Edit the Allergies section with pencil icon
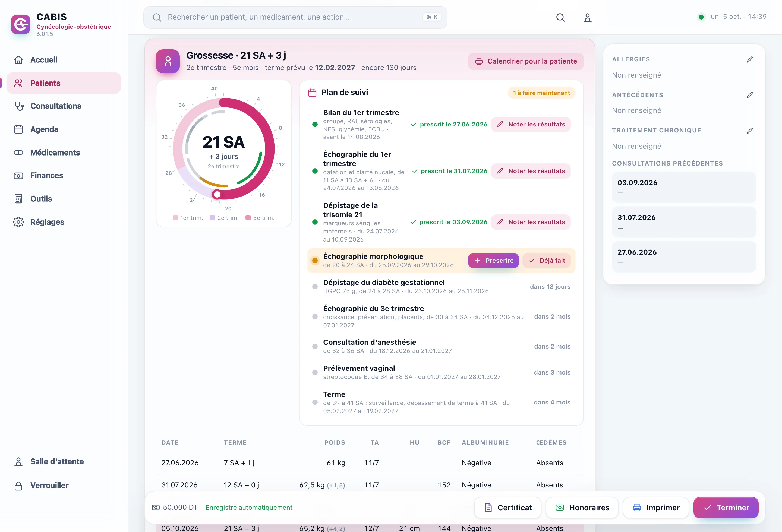Viewport: 782px width, 532px height. 749,59
